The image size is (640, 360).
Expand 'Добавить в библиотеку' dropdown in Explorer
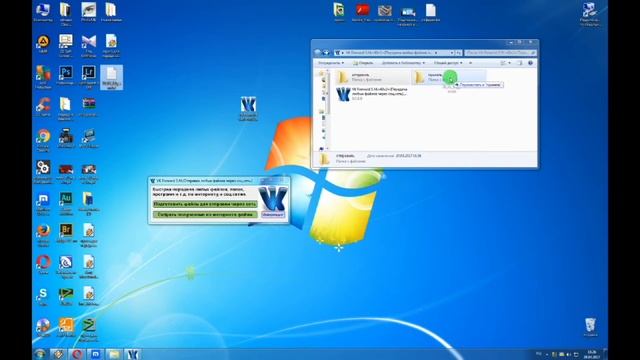tap(403, 63)
